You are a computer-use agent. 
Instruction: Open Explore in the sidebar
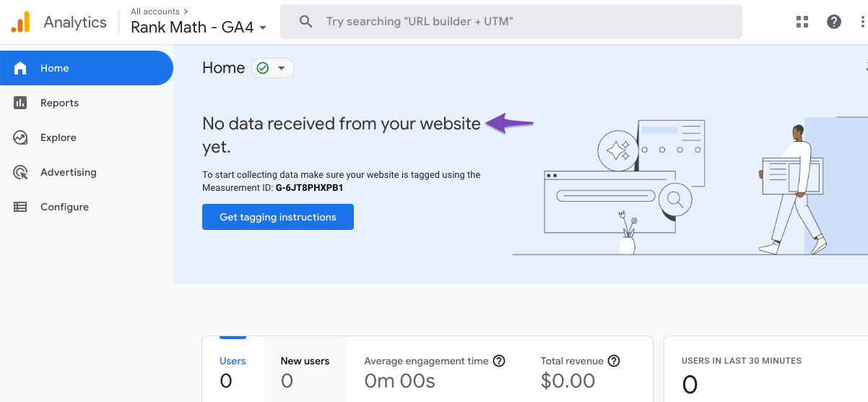(x=87, y=137)
